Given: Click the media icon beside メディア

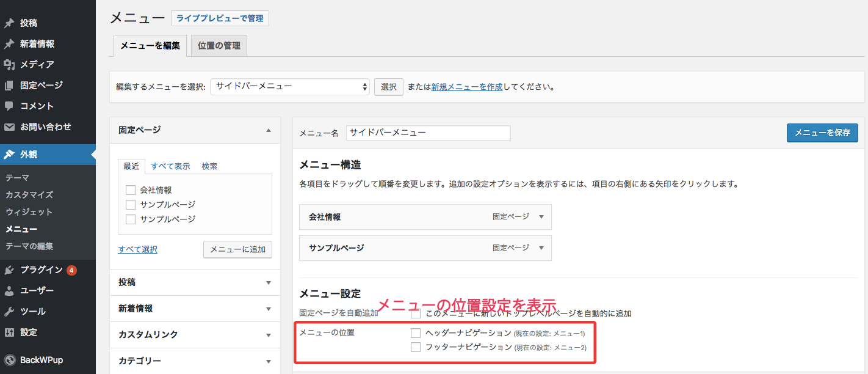Looking at the screenshot, I should 9,65.
